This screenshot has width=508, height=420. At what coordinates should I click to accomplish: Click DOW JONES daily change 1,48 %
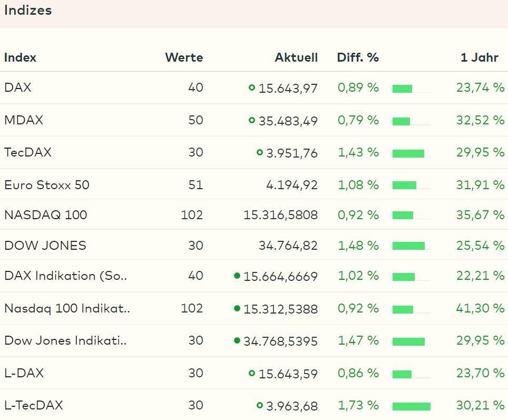pyautogui.click(x=358, y=246)
